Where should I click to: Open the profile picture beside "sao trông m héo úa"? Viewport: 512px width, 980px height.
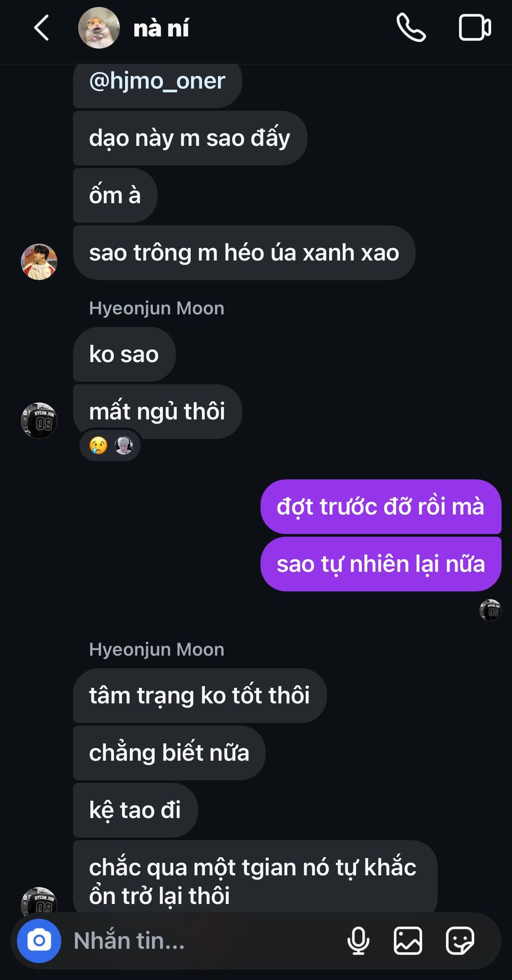(39, 262)
